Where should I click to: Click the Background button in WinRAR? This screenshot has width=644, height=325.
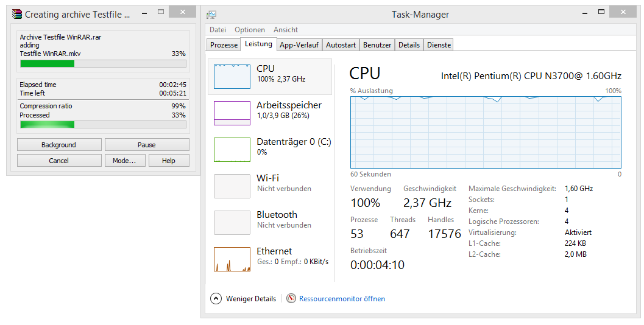59,145
